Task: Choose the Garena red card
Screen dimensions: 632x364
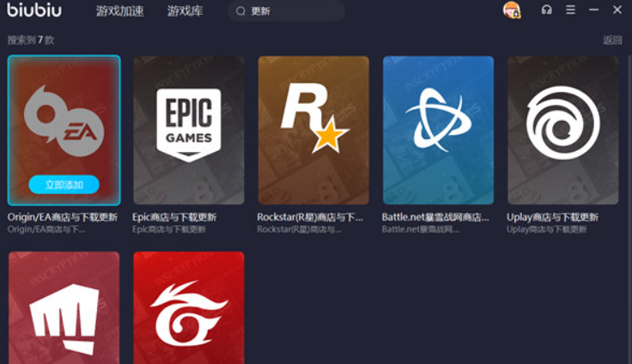Action: tap(188, 309)
